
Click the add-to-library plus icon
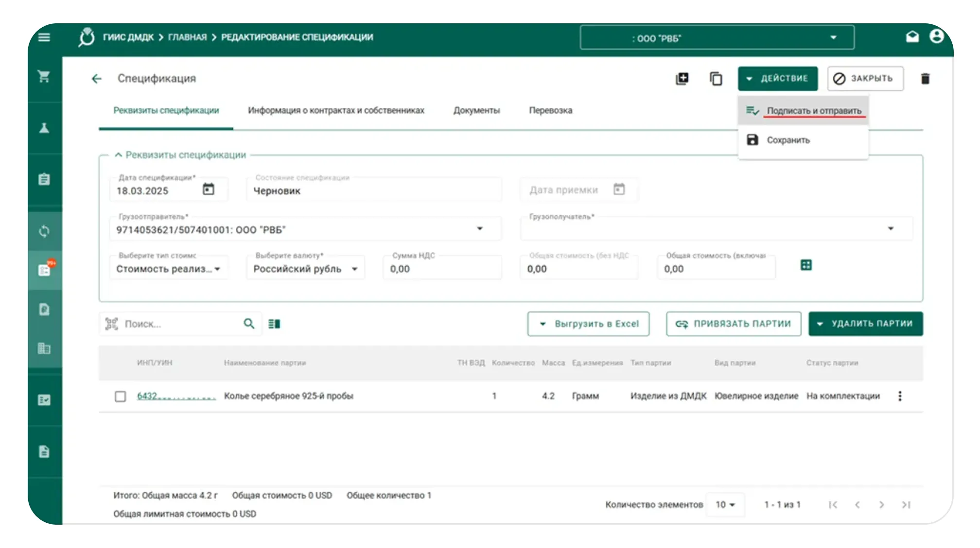pyautogui.click(x=682, y=79)
